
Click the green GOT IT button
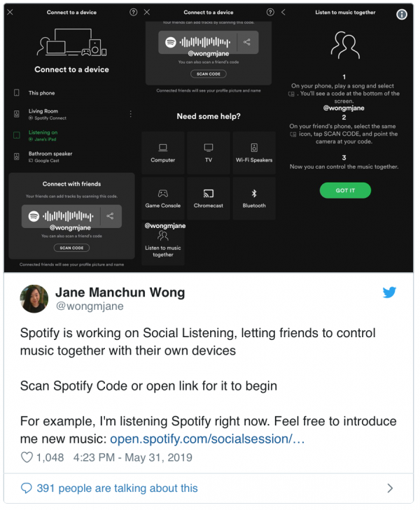pos(345,190)
